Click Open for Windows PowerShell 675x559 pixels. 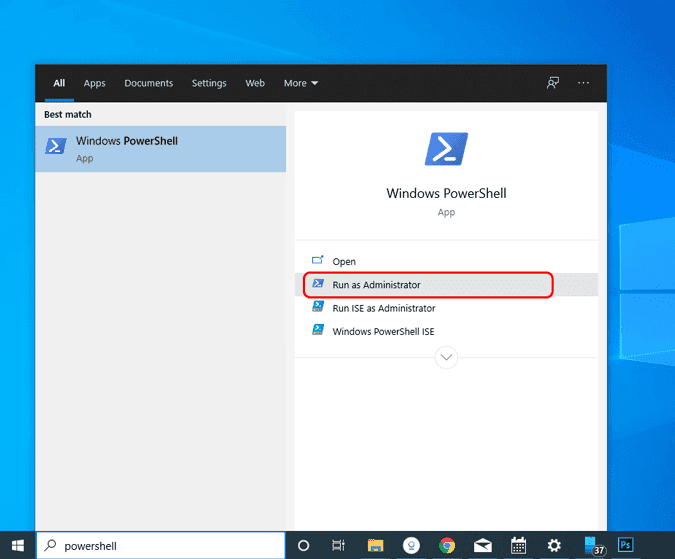pyautogui.click(x=446, y=261)
